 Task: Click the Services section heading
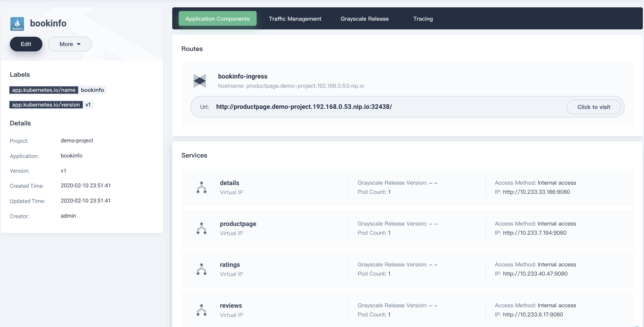tap(194, 155)
